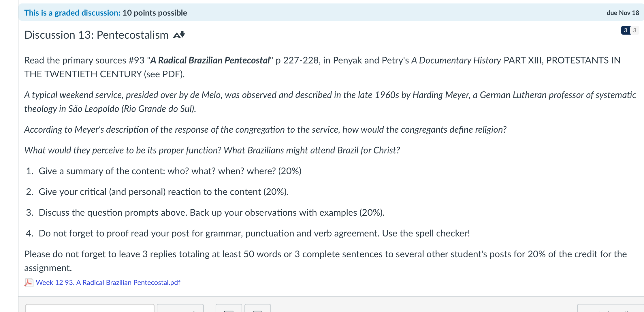Click list item 'Do not forget to proof read'
The height and width of the screenshot is (312, 644).
(x=254, y=233)
